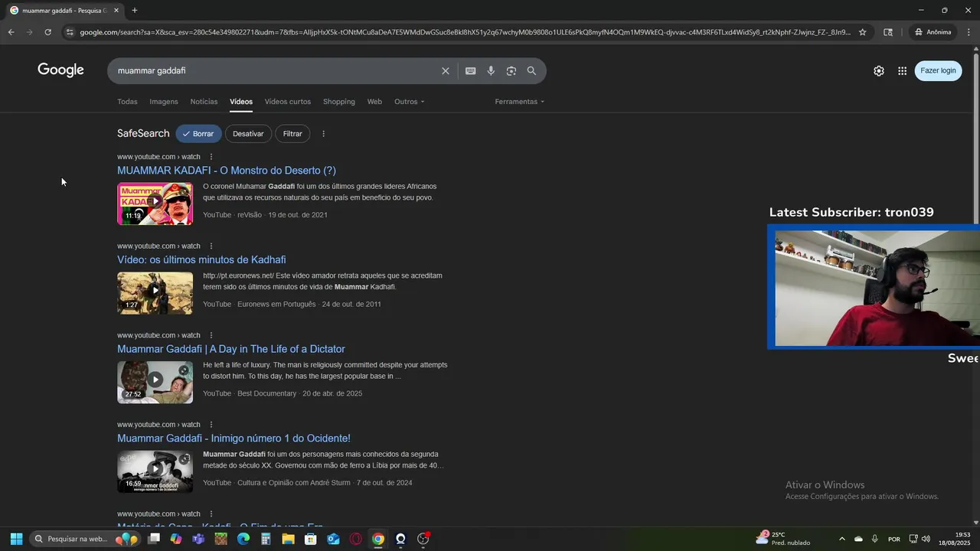Reload the page in Chrome
The height and width of the screenshot is (551, 980).
tap(47, 32)
